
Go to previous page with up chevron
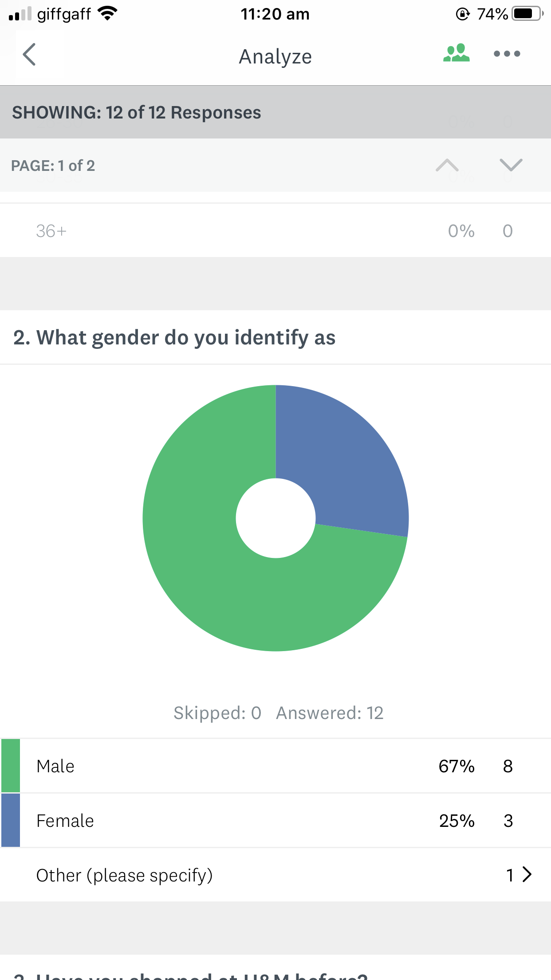click(447, 165)
